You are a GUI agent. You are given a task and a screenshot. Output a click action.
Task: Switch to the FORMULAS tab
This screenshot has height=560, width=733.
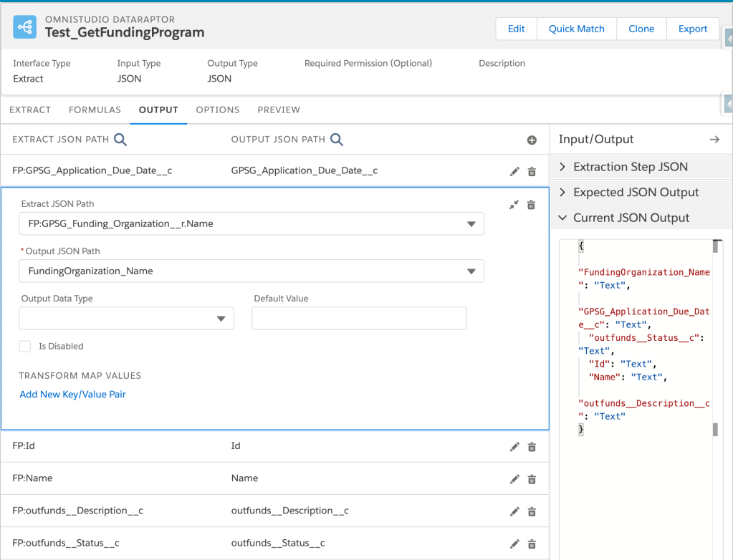click(x=95, y=110)
